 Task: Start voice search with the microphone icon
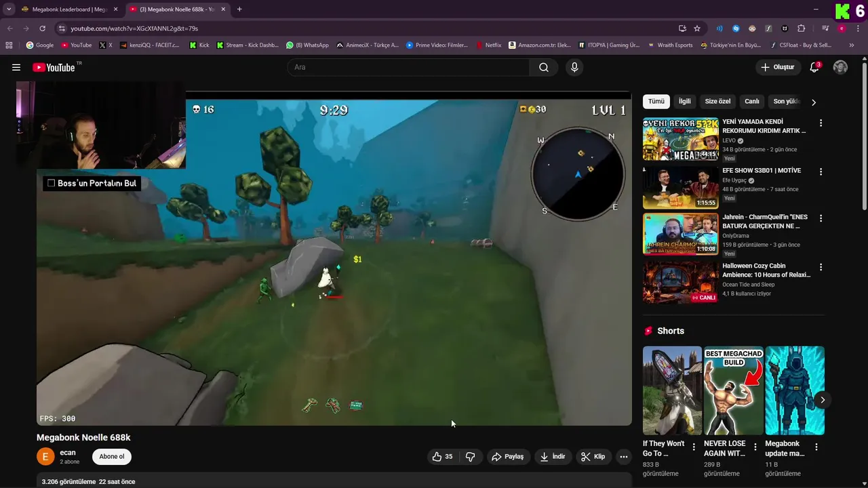tap(574, 67)
